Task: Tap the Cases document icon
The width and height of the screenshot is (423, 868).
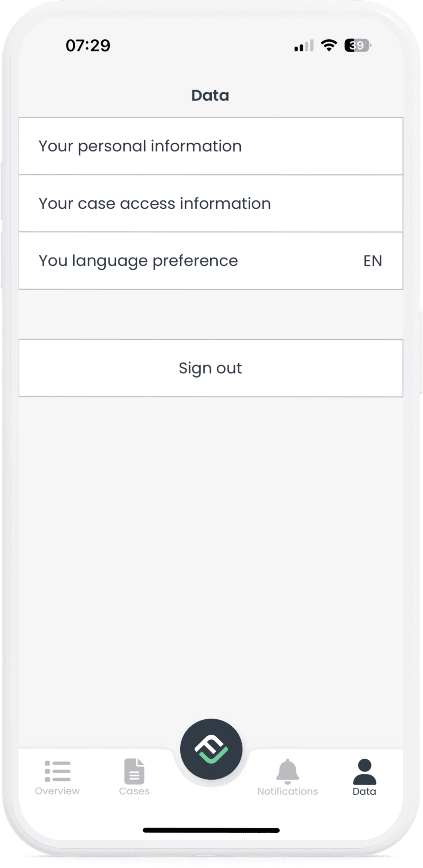Action: coord(134,771)
